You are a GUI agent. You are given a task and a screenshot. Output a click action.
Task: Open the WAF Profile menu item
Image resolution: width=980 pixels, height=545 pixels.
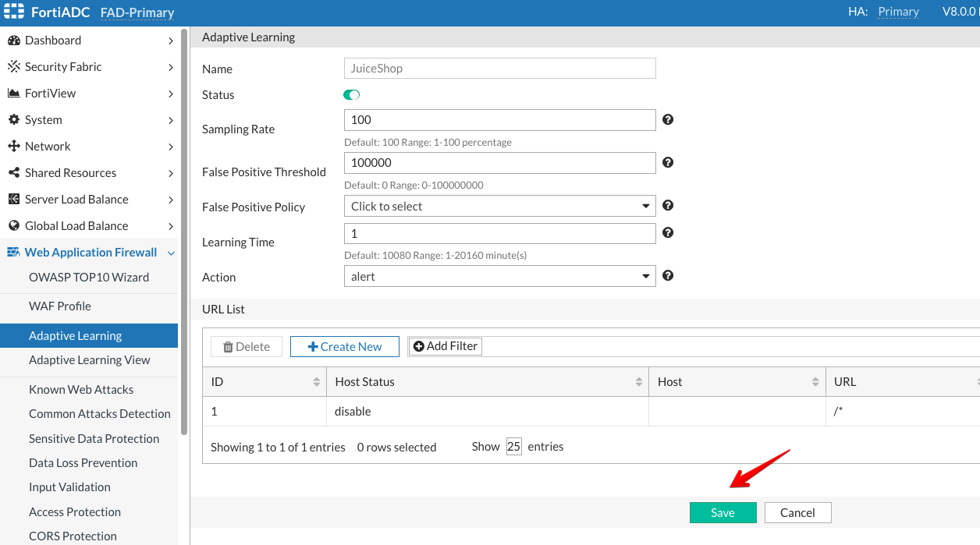tap(60, 306)
